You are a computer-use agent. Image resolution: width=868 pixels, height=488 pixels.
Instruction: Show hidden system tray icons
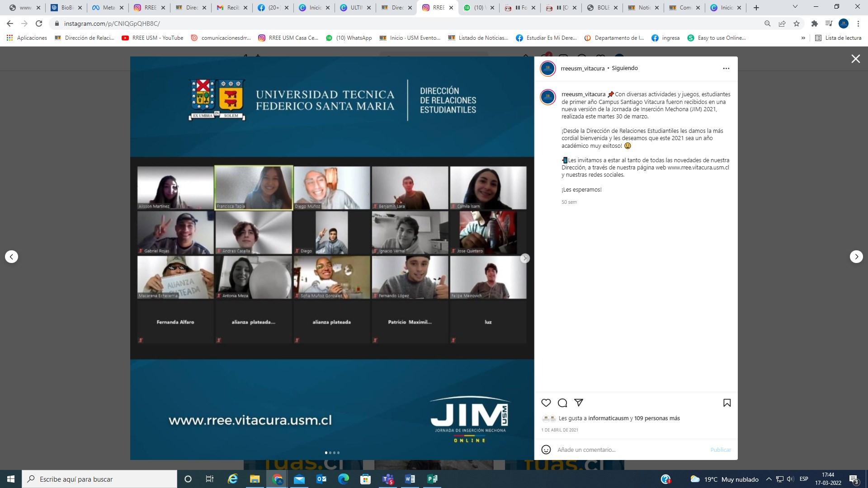coord(769,479)
